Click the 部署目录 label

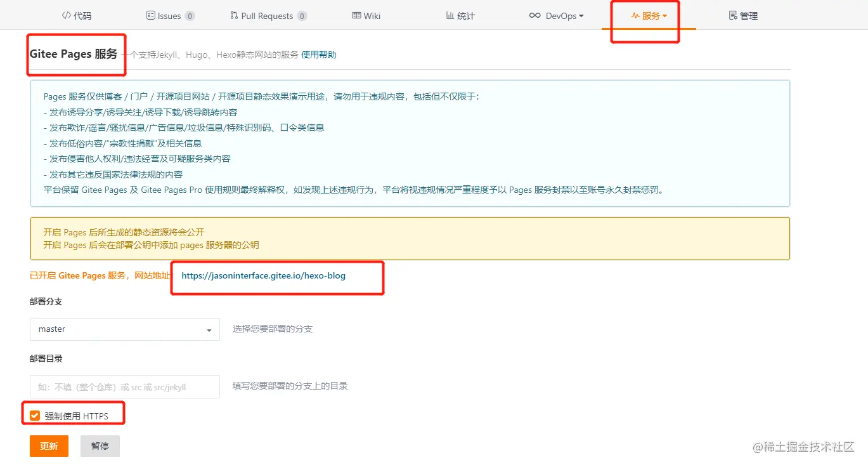click(46, 358)
